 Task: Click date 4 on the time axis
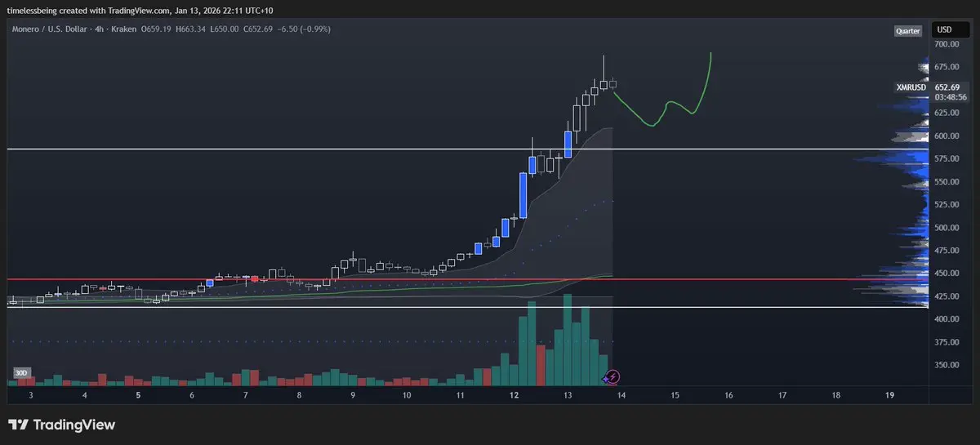pyautogui.click(x=85, y=394)
